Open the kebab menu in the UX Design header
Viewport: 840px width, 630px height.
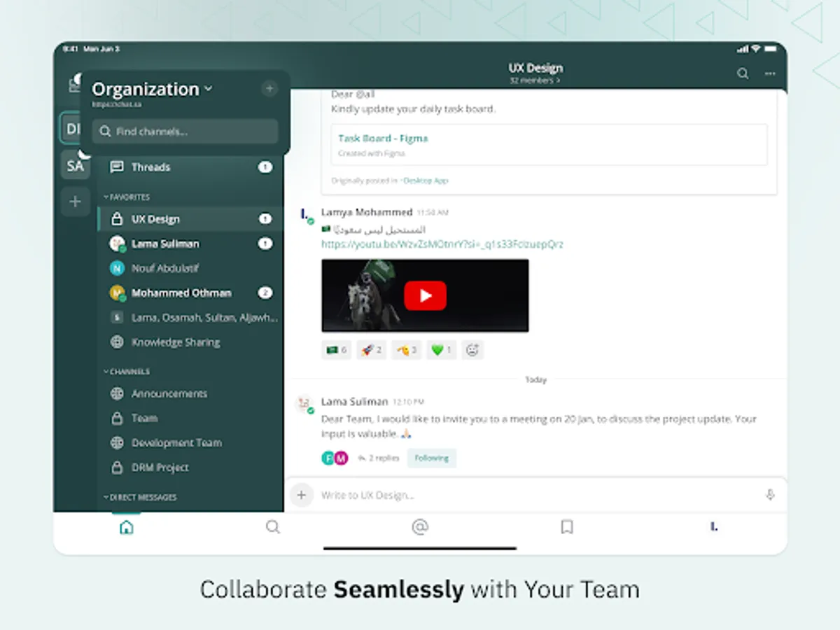coord(769,73)
